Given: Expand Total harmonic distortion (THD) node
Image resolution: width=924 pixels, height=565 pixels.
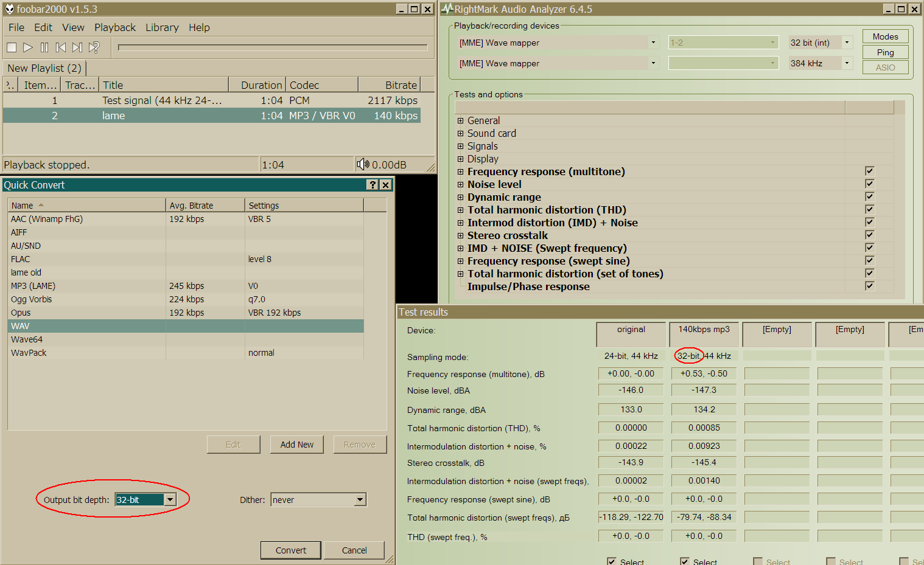Looking at the screenshot, I should [x=461, y=210].
